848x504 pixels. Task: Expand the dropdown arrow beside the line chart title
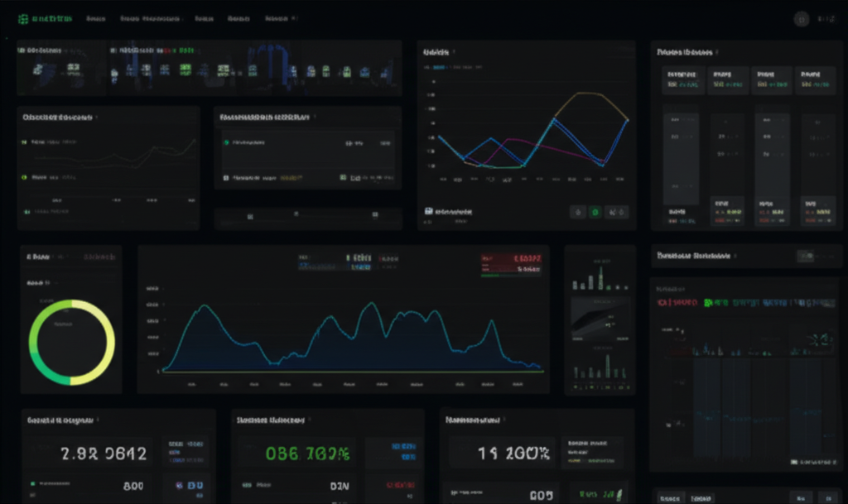click(455, 53)
